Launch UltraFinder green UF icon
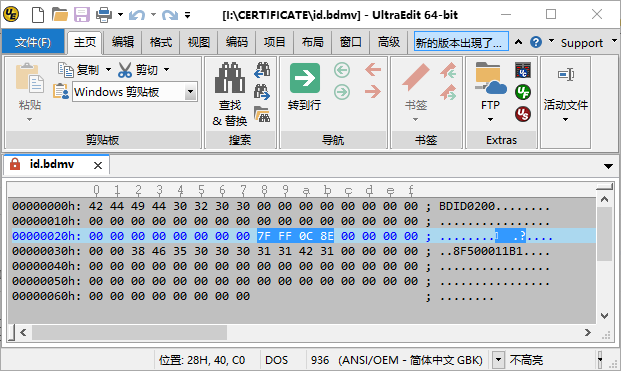Image resolution: width=621 pixels, height=371 pixels. [523, 92]
